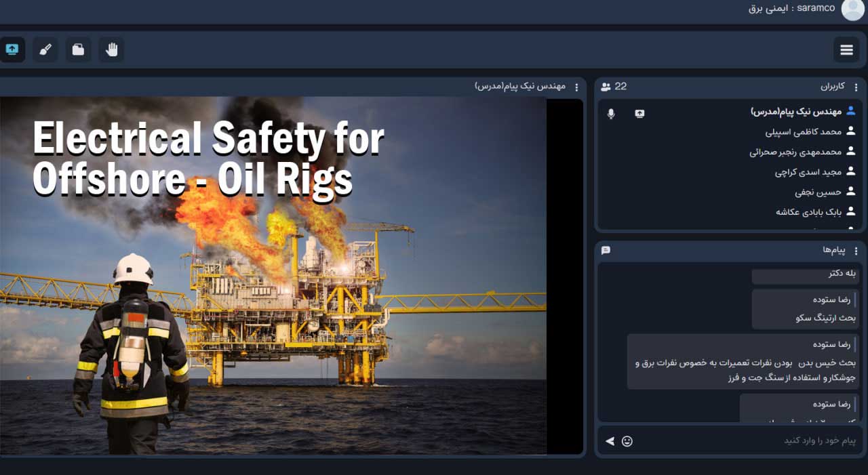868x475 pixels.
Task: Select the whiteboard brush tool
Action: click(45, 49)
